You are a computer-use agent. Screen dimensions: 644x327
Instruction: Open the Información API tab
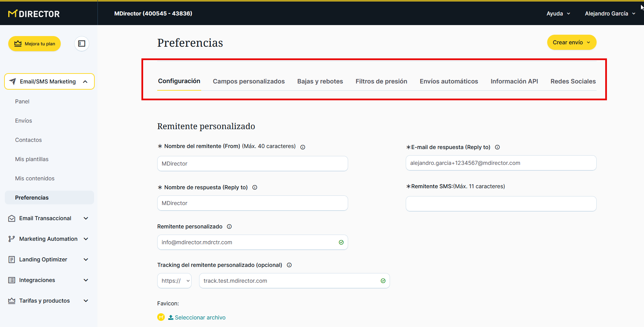pos(514,81)
